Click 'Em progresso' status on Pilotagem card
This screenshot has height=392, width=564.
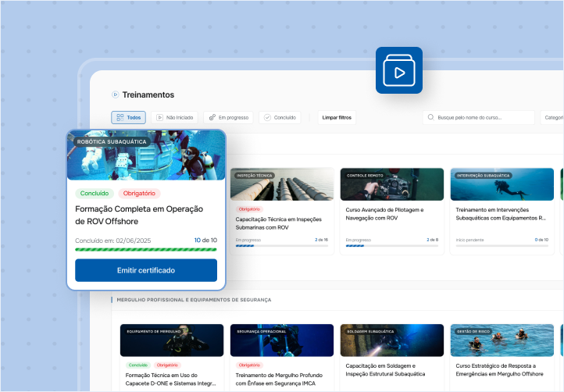click(359, 240)
